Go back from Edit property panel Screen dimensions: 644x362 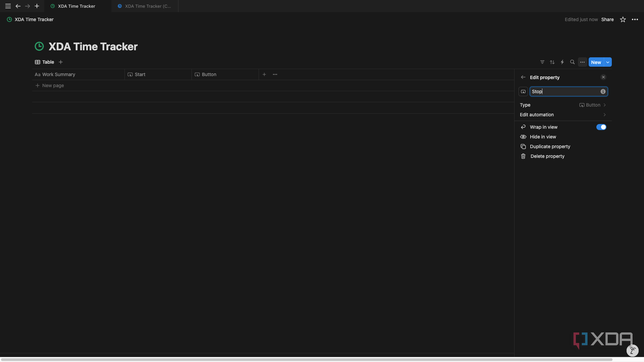(523, 77)
